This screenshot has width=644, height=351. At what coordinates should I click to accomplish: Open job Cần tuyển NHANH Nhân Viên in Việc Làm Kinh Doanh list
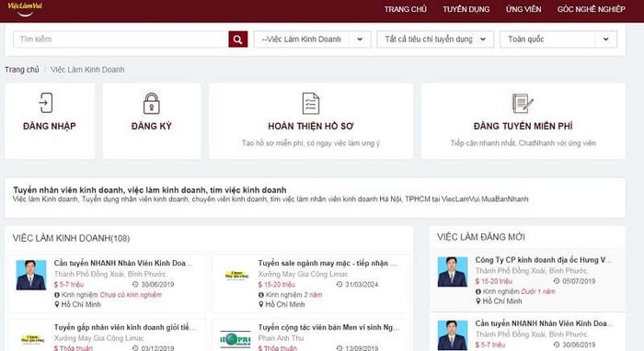pos(123,263)
